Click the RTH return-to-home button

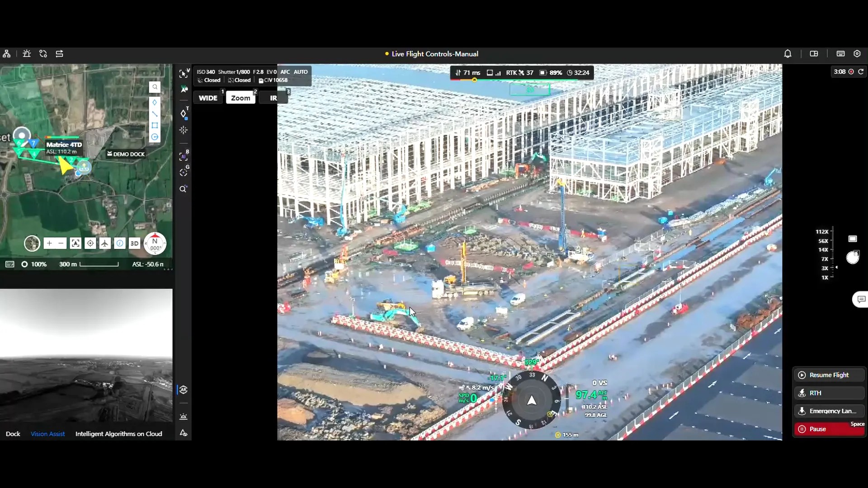click(x=829, y=393)
